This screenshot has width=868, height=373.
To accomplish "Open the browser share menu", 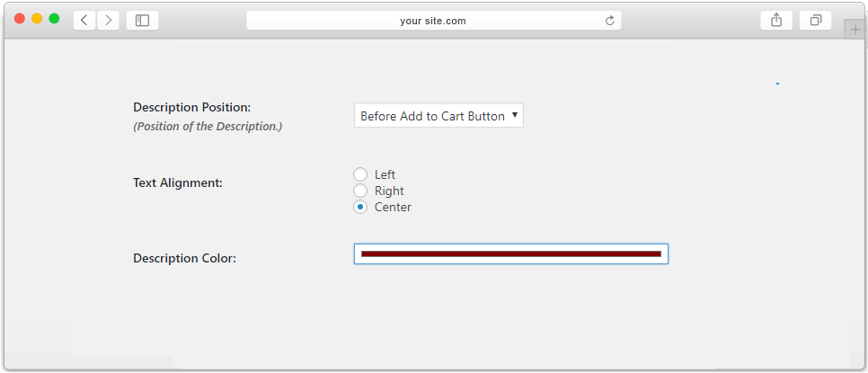I will click(x=776, y=21).
